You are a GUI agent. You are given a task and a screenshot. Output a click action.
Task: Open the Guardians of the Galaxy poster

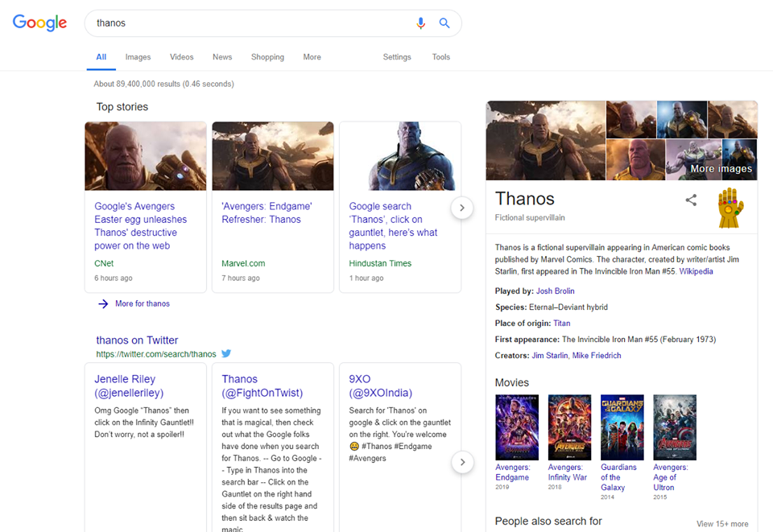[622, 427]
